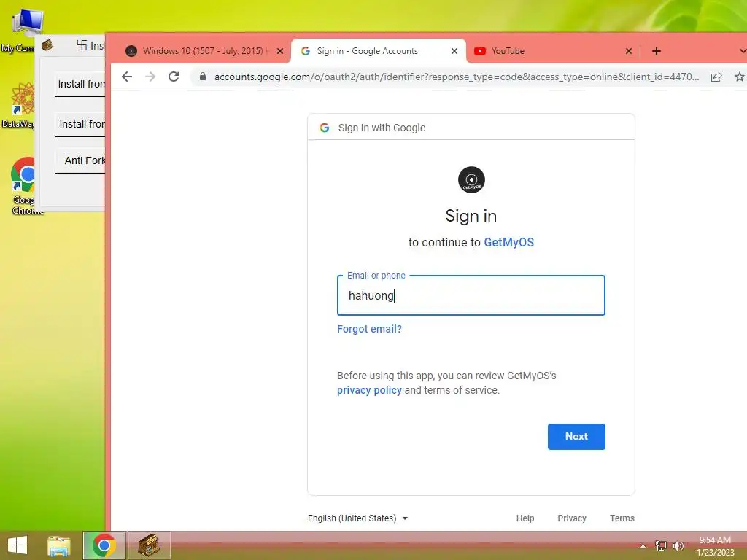The width and height of the screenshot is (747, 560).
Task: Open the share page icon in address bar
Action: click(716, 77)
